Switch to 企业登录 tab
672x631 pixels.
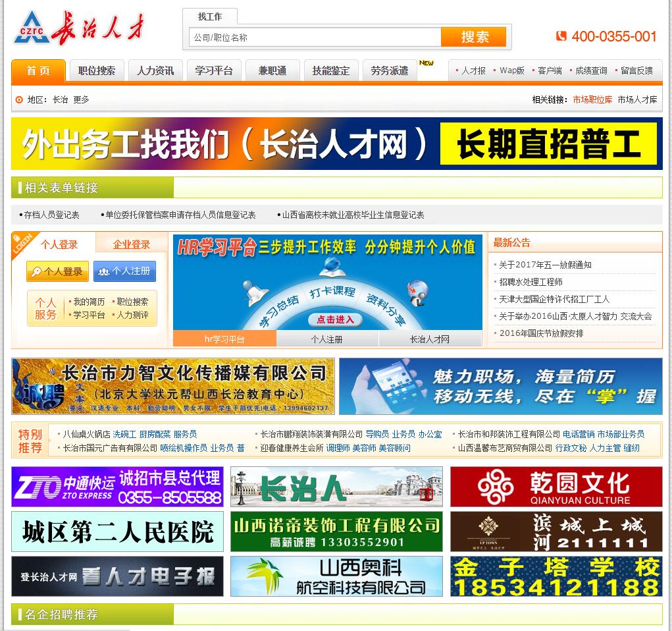point(132,244)
